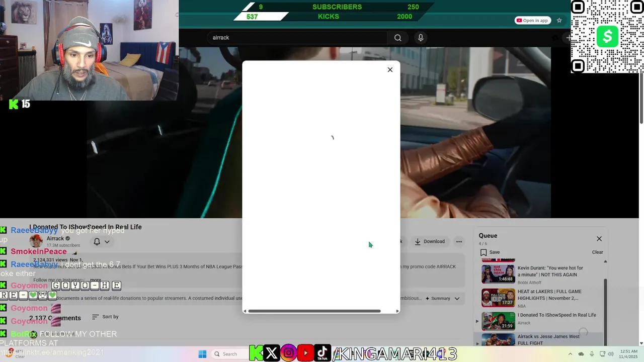Click the NBA channel name in queue
Image resolution: width=644 pixels, height=362 pixels.
(522, 306)
